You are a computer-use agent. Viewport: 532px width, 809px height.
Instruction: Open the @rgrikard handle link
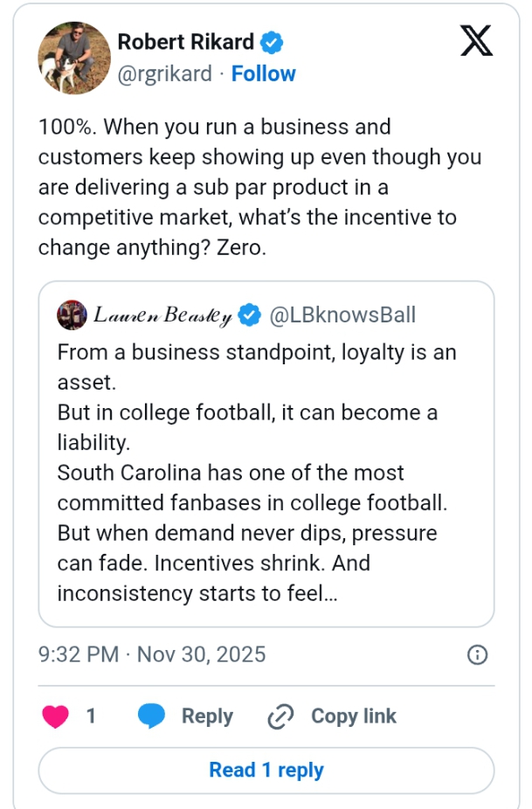164,74
